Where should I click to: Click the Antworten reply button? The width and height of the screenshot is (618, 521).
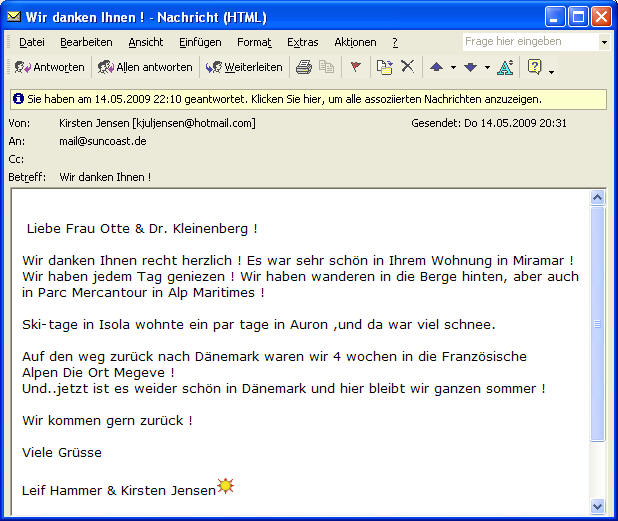tap(49, 67)
